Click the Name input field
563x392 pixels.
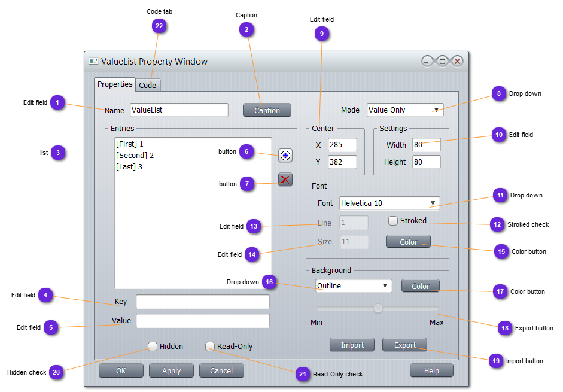point(178,110)
